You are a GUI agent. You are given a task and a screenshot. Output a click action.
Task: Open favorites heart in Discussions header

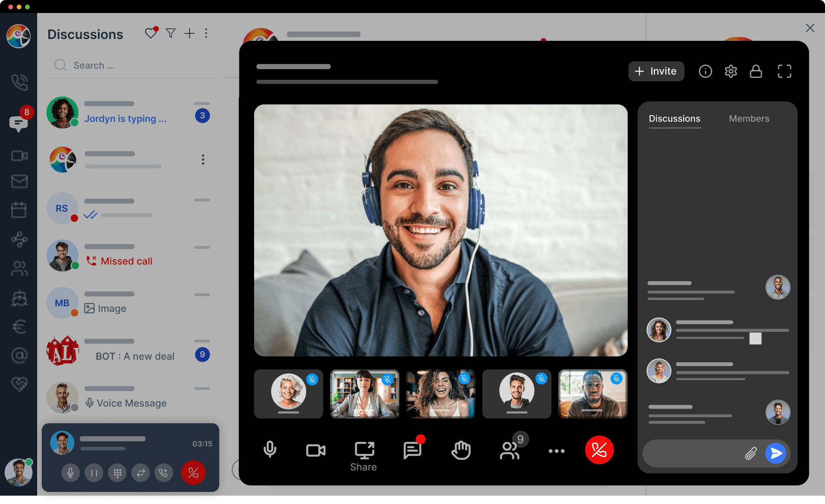pyautogui.click(x=151, y=33)
